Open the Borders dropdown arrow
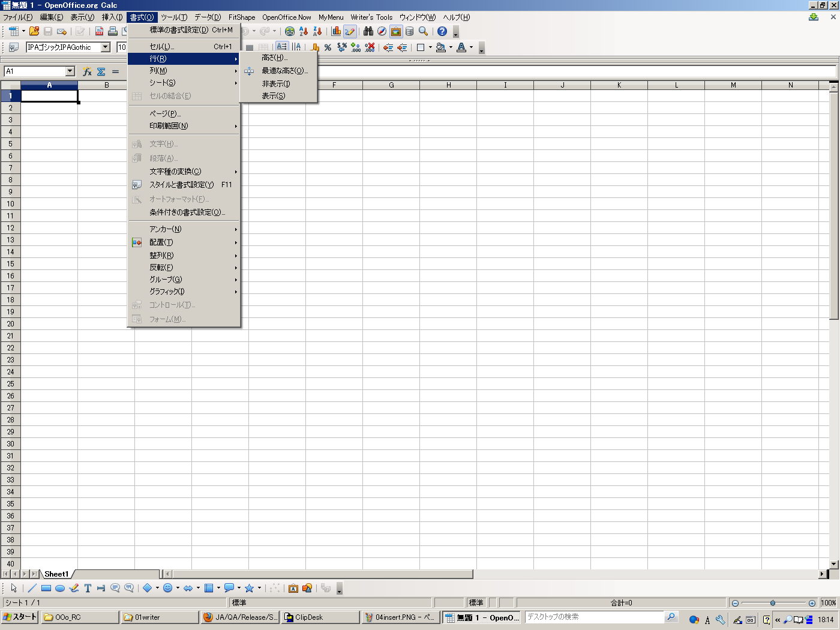The height and width of the screenshot is (630, 840). (x=430, y=47)
